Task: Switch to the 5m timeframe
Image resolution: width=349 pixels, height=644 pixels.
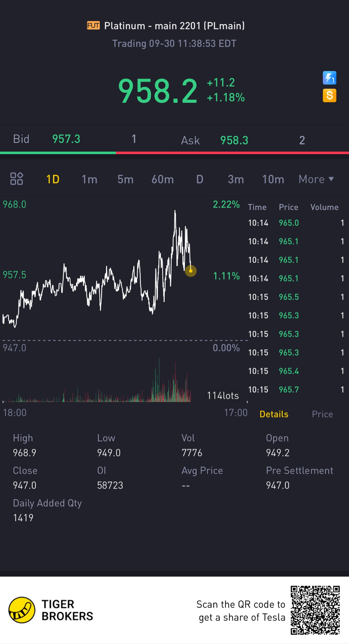Action: (125, 179)
